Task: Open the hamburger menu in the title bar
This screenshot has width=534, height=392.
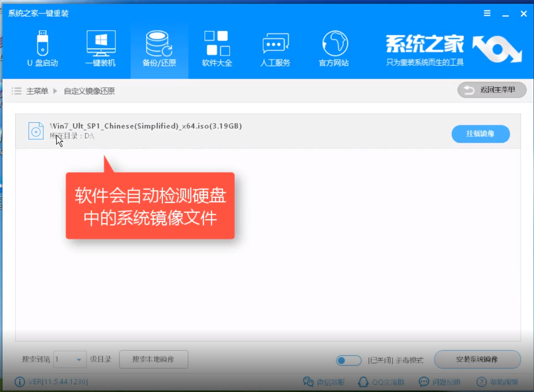Action: (x=487, y=13)
